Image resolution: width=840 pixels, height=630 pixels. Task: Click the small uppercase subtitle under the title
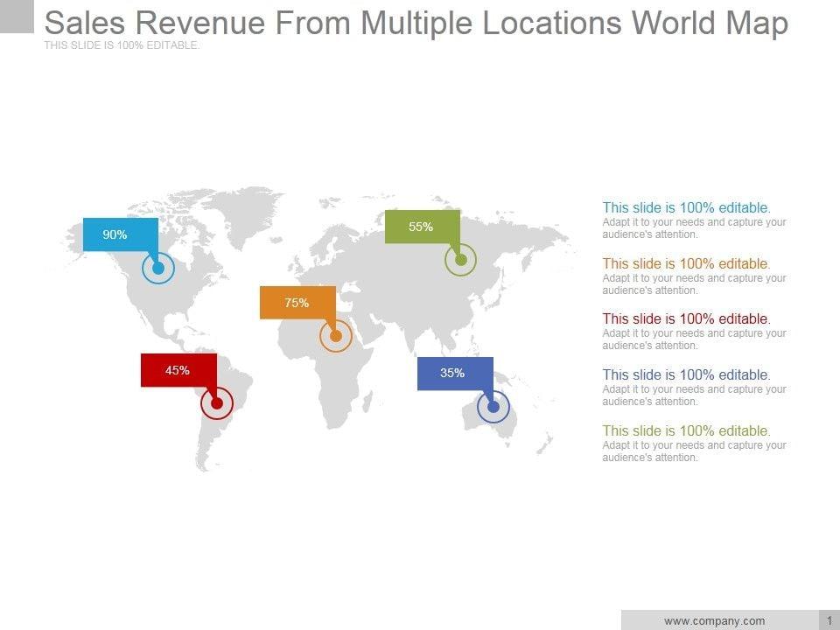coord(122,45)
